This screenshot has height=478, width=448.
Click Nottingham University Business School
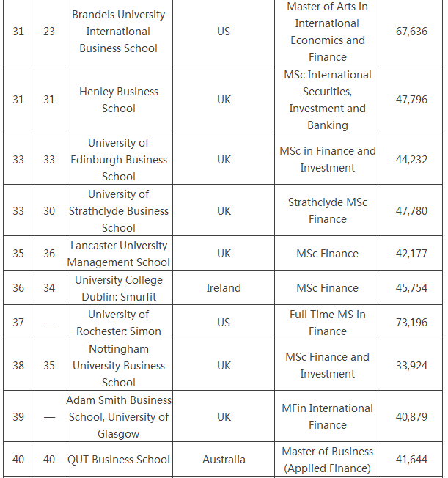[x=118, y=365]
